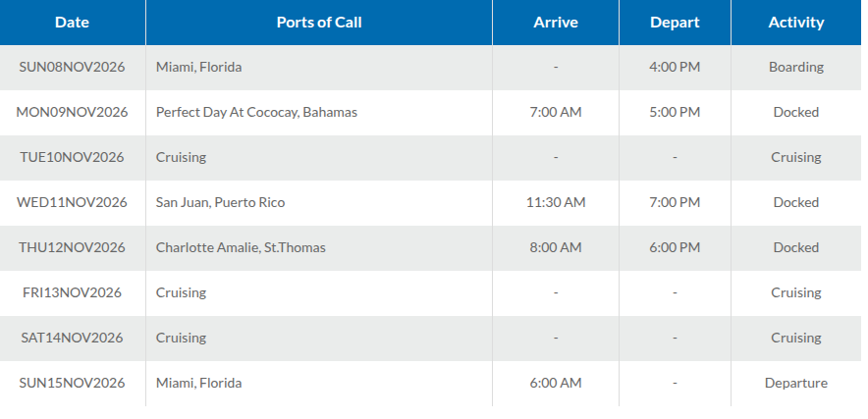Click the Departure activity cell
Viewport: 868px width, 419px height.
click(x=796, y=383)
